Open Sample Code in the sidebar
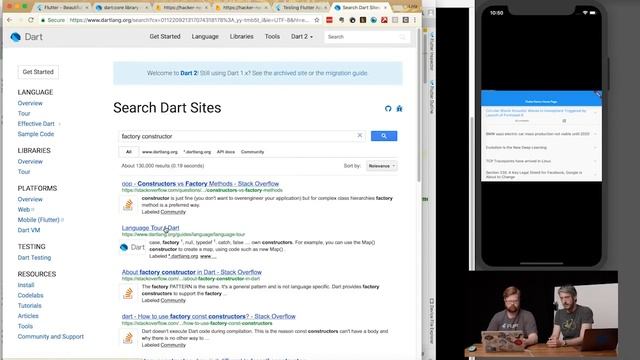The image size is (640, 360). 36,134
